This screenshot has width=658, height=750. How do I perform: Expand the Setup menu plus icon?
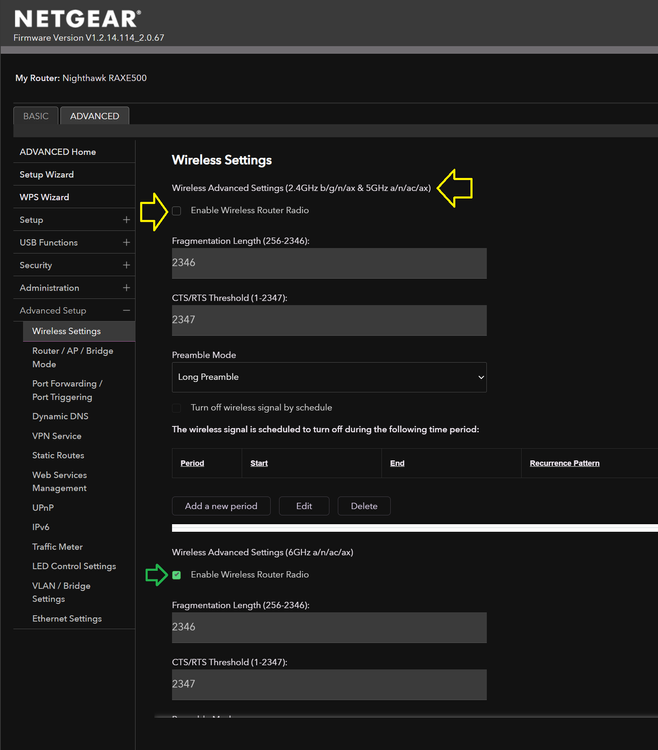pyautogui.click(x=126, y=220)
